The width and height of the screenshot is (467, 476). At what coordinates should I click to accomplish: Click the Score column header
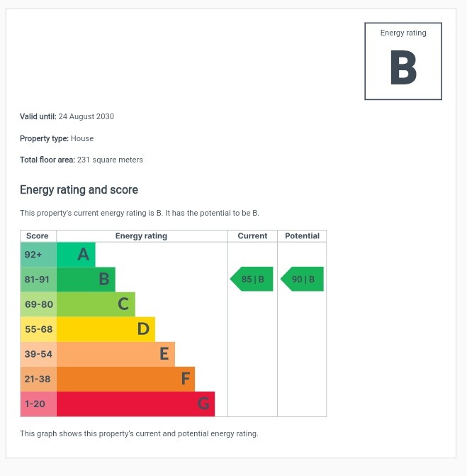point(38,236)
